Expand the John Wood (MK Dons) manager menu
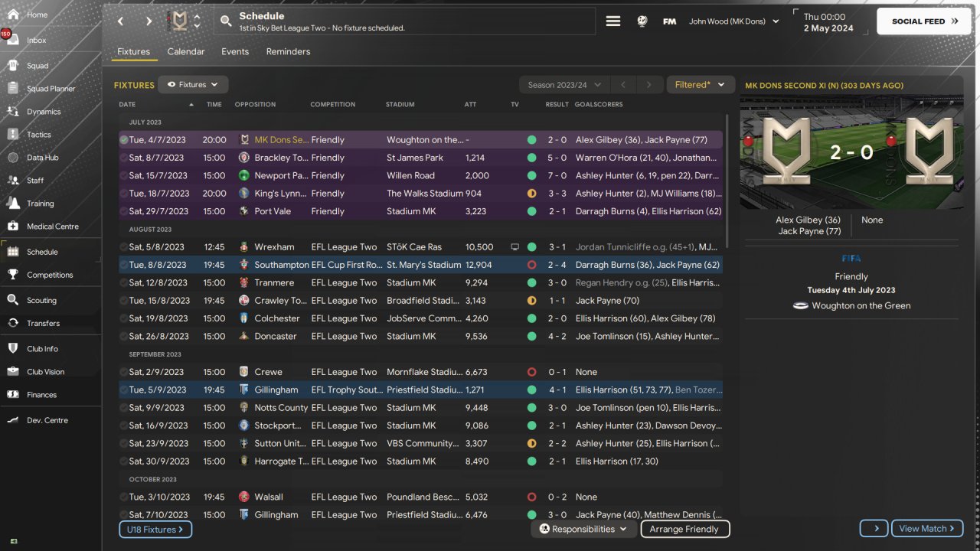 tap(734, 21)
